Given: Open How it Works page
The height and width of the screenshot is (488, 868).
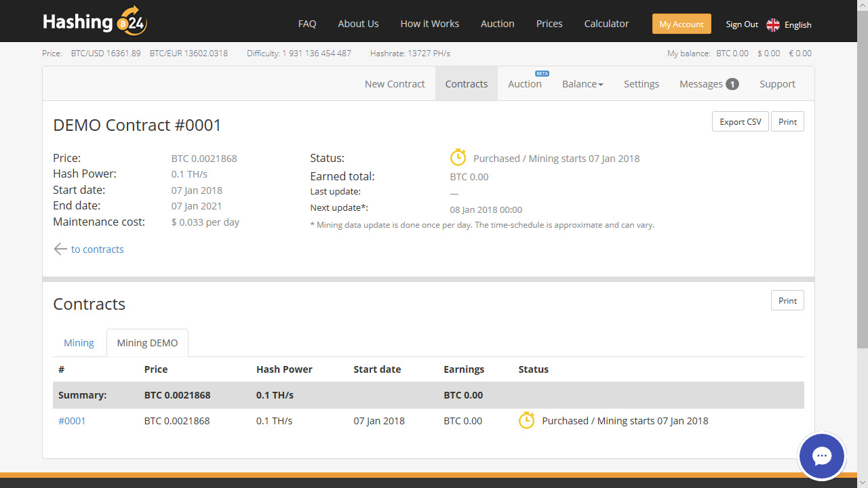Looking at the screenshot, I should click(x=430, y=24).
